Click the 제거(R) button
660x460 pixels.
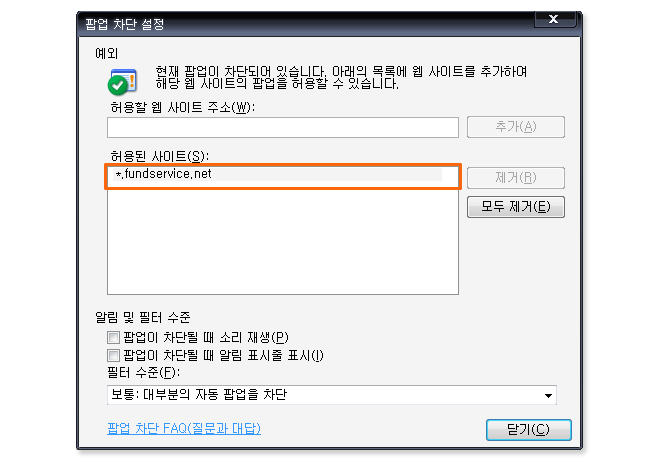(x=516, y=178)
